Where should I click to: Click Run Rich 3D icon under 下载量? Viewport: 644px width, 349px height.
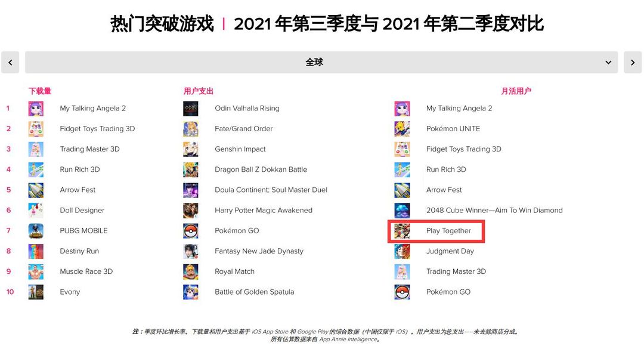click(36, 169)
